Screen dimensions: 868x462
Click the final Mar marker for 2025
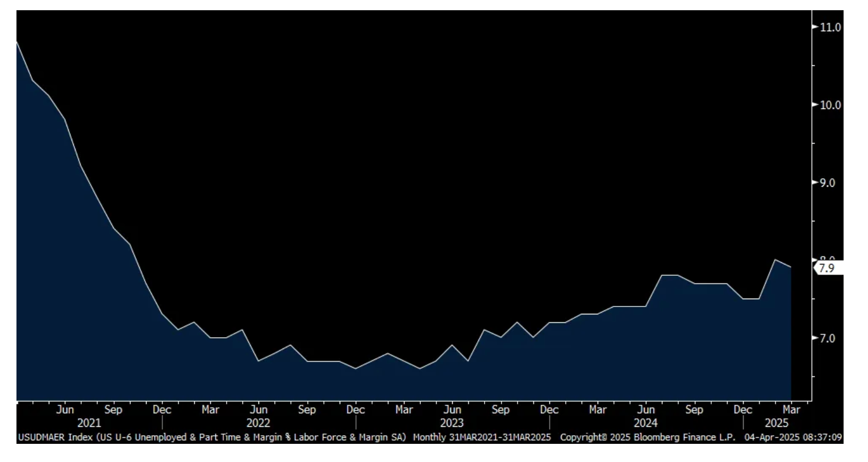791,410
